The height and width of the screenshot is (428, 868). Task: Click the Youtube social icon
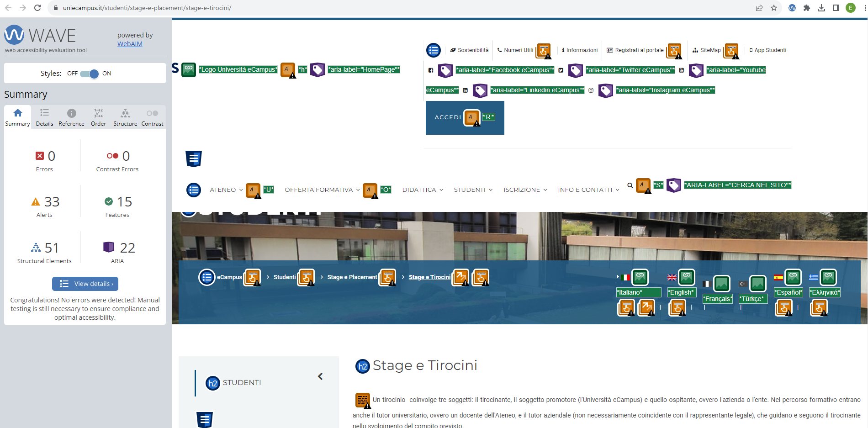[681, 70]
